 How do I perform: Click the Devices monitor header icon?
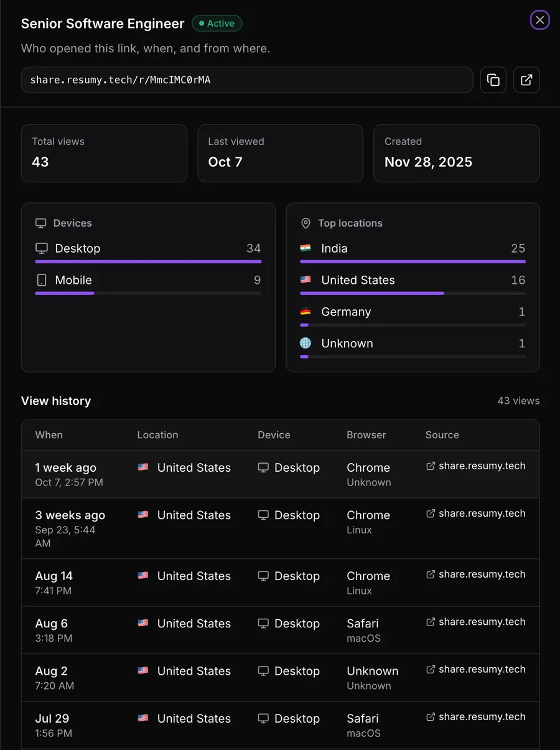[x=40, y=223]
